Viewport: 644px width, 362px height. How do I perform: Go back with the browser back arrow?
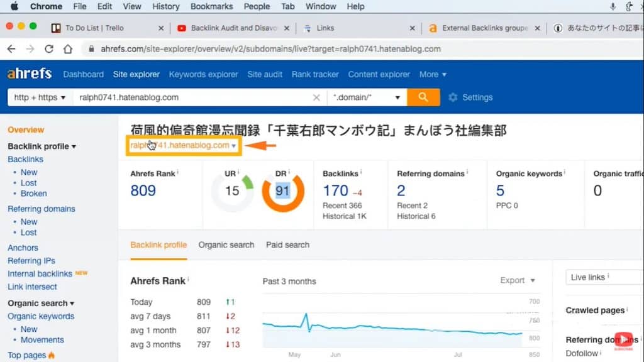pyautogui.click(x=11, y=49)
